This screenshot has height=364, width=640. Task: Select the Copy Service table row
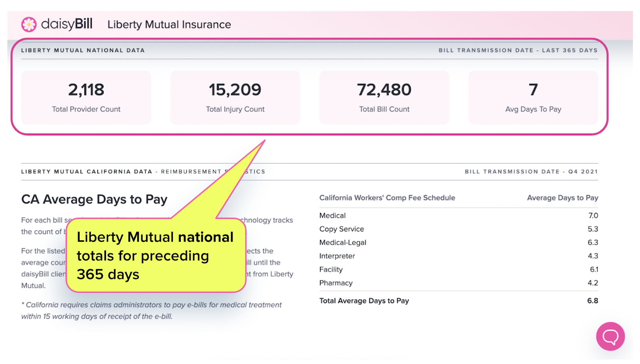tap(459, 229)
